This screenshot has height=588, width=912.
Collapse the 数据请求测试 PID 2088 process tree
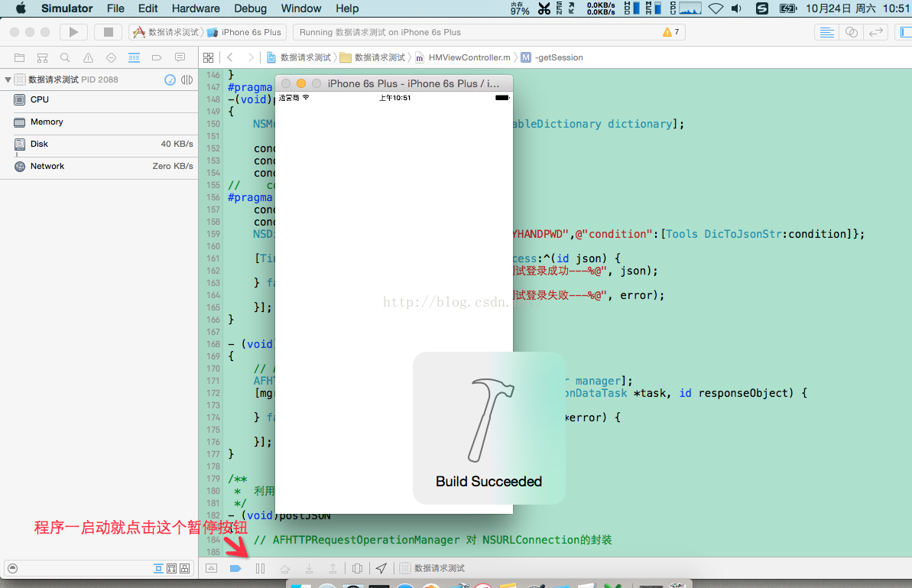coord(8,80)
